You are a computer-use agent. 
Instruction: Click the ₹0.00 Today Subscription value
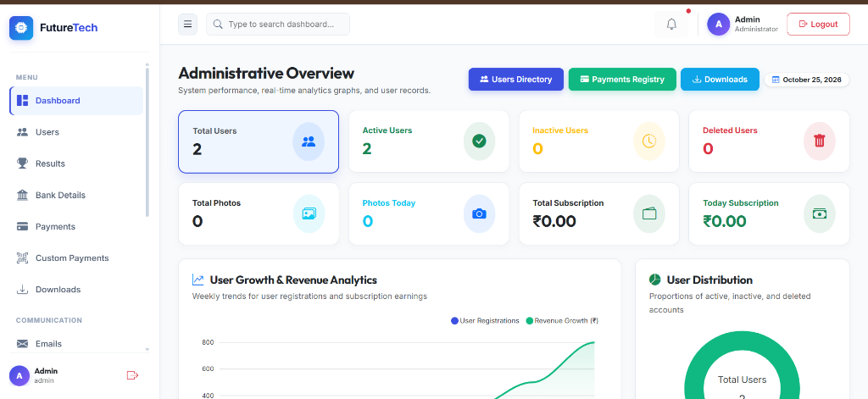click(x=725, y=221)
